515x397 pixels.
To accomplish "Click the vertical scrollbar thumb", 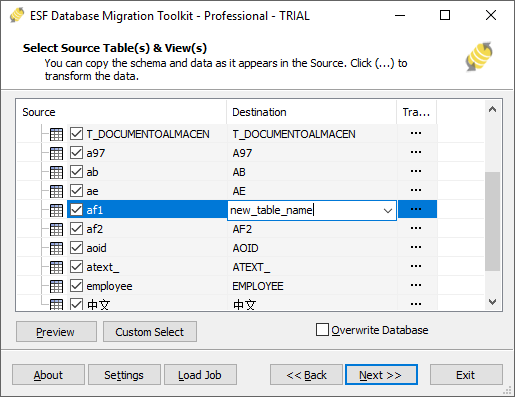I will coord(492,221).
